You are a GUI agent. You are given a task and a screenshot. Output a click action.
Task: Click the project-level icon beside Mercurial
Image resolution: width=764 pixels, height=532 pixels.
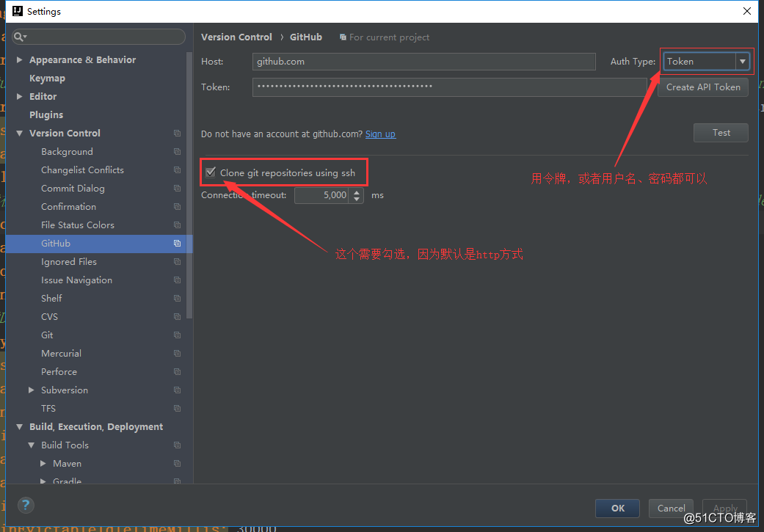coord(178,354)
